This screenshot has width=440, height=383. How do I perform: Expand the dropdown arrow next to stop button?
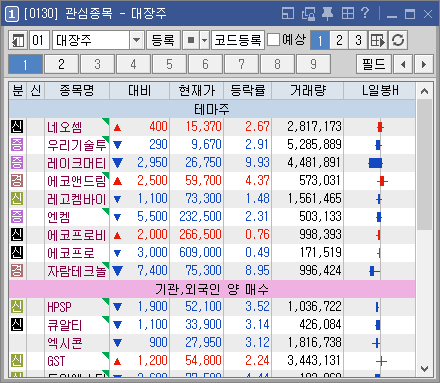(204, 40)
